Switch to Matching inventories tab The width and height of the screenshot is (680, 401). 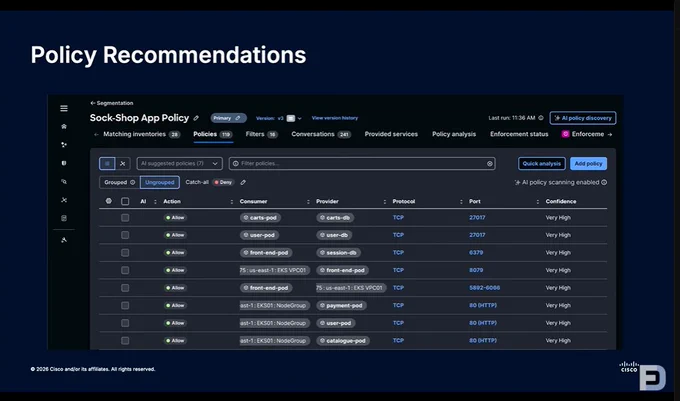point(141,134)
